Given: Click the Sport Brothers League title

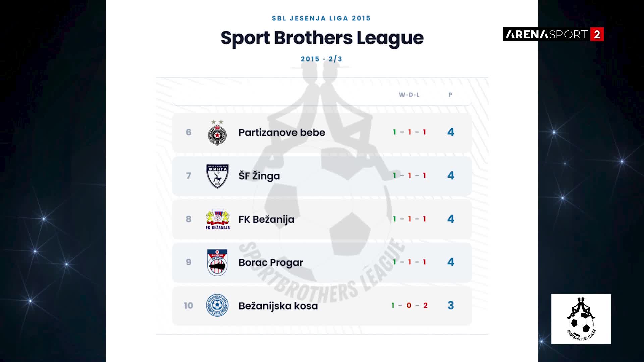Looking at the screenshot, I should pos(322,38).
